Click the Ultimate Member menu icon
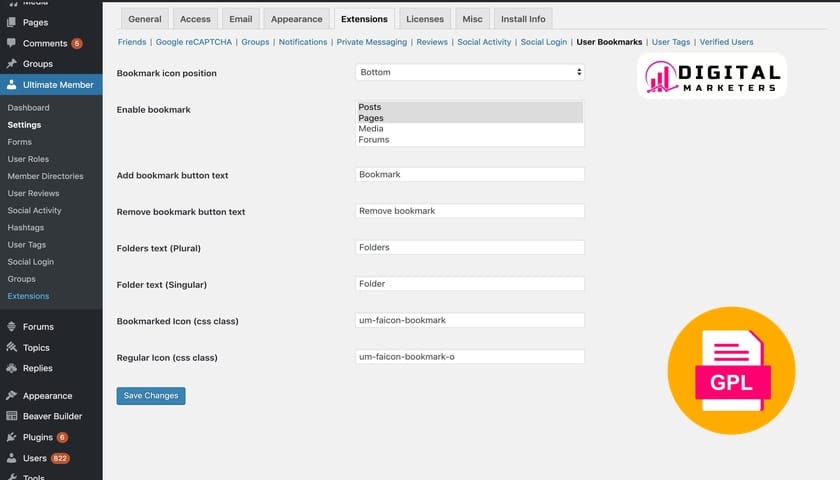 click(x=11, y=85)
